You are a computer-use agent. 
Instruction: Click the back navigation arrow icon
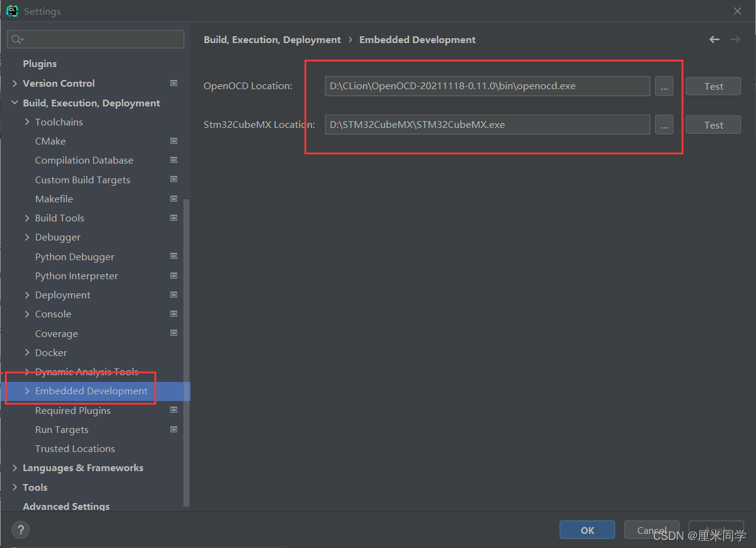tap(714, 39)
